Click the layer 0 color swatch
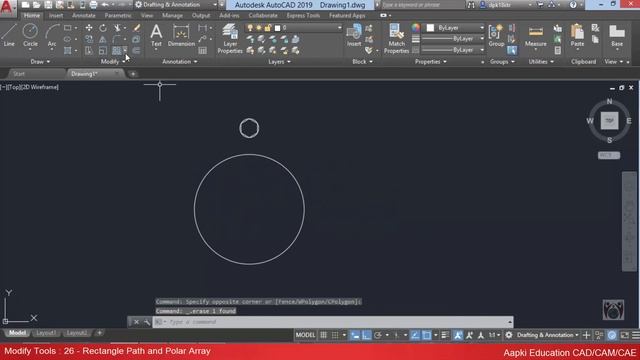 278,28
